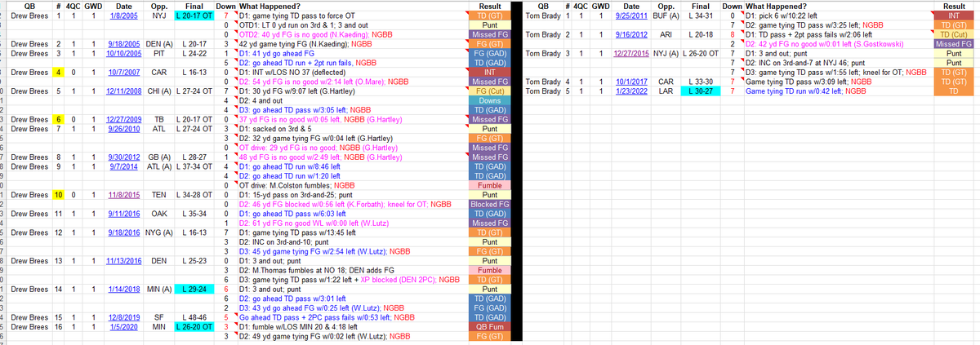Select 'D2: 42 yd FG no good' Gostkowski cell

pos(839,44)
